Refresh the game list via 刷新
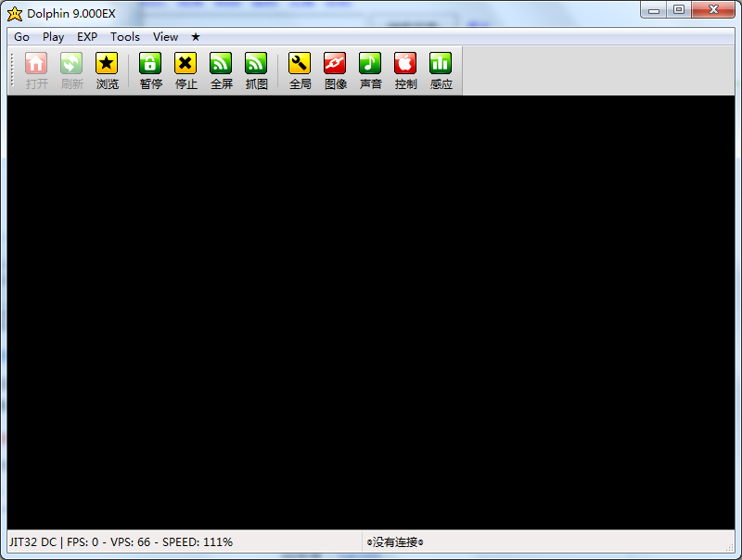Viewport: 742px width, 560px height. point(71,69)
